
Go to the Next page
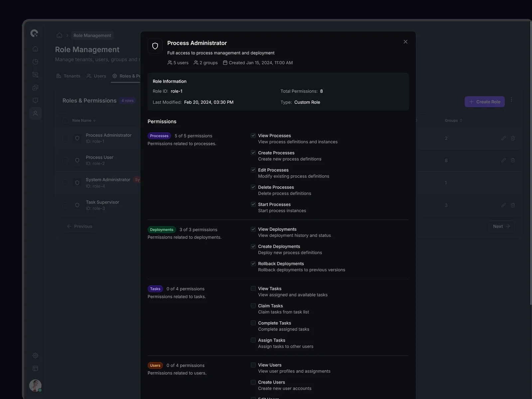(x=501, y=226)
